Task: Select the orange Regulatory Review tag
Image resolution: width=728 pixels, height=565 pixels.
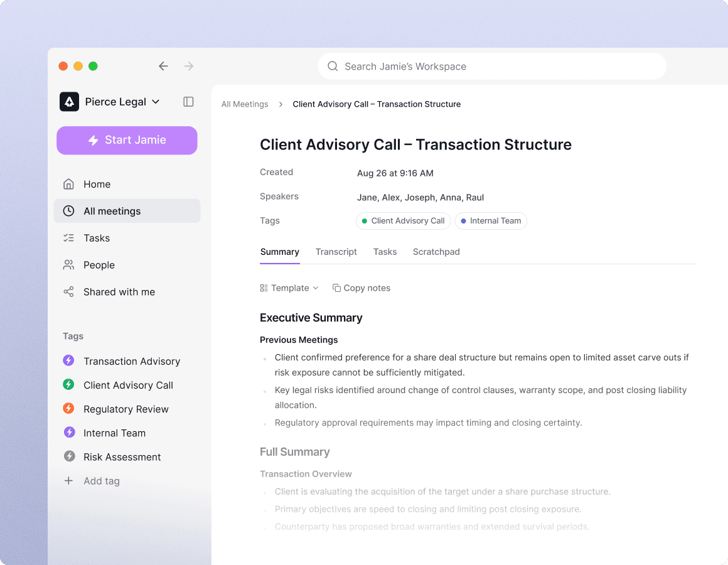Action: point(126,409)
